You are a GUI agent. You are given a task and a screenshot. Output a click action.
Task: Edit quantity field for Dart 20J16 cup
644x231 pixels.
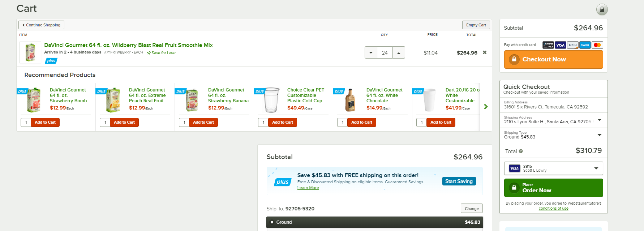click(x=421, y=123)
